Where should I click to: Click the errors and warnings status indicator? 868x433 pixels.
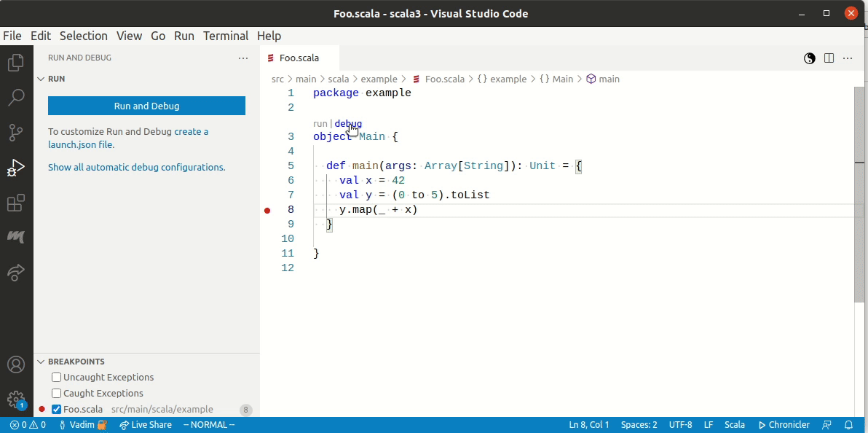tap(28, 425)
